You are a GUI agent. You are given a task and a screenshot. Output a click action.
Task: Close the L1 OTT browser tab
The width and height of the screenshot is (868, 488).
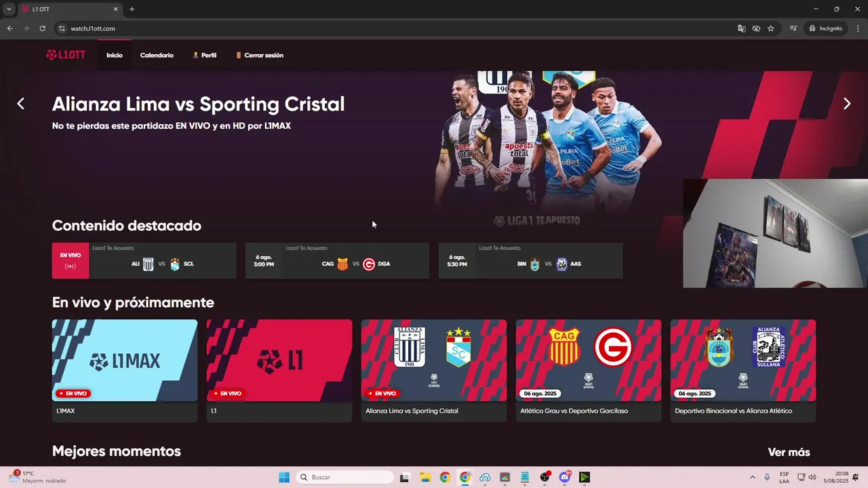click(115, 9)
